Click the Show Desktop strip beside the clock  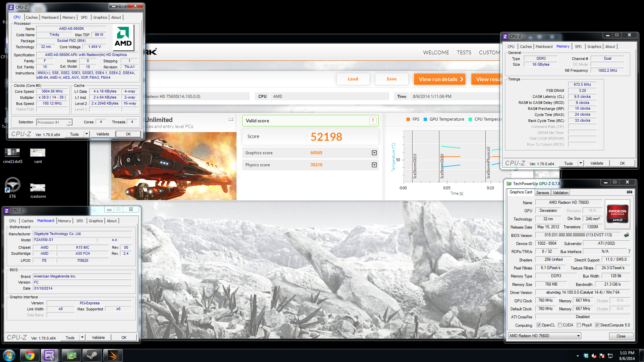coord(641,355)
